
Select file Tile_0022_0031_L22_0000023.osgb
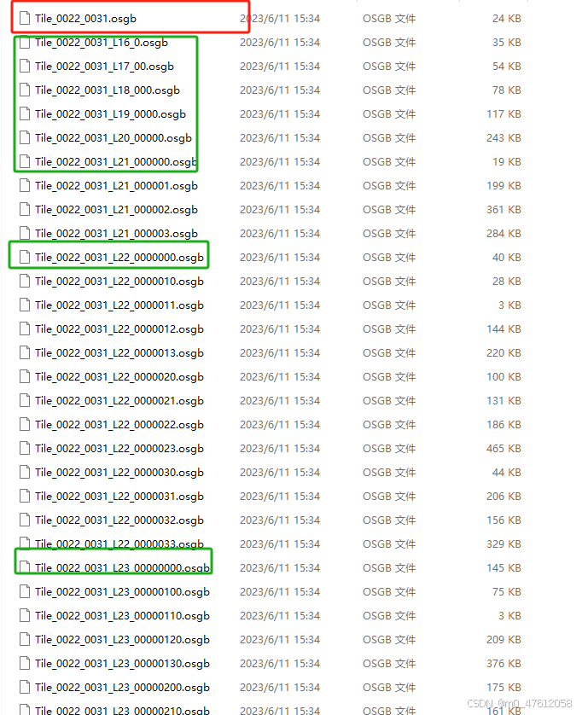tap(119, 449)
